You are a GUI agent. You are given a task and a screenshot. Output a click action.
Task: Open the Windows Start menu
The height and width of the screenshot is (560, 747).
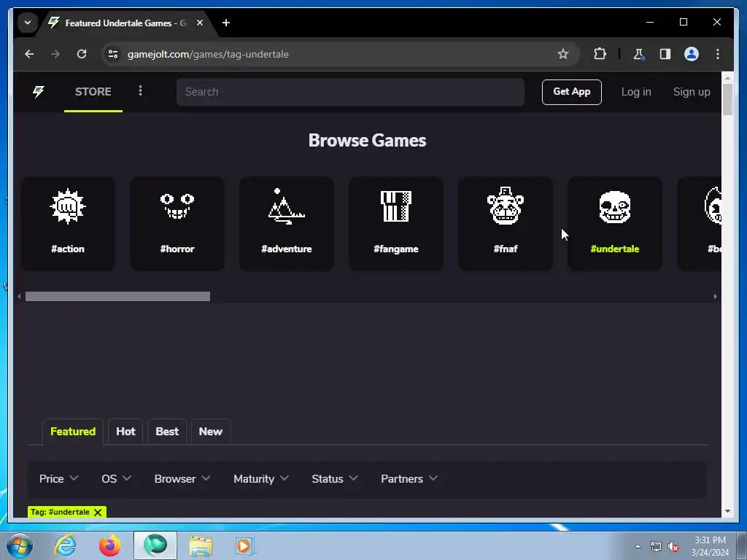[x=20, y=545]
